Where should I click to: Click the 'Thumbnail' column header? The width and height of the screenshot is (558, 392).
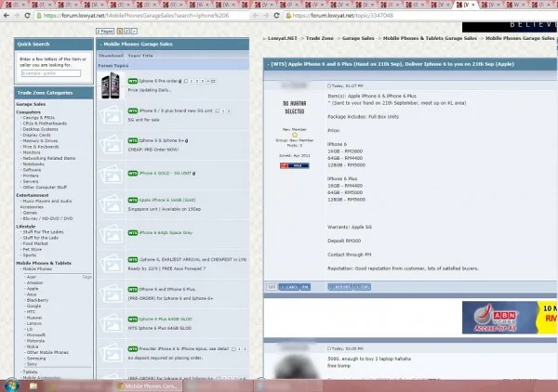tap(111, 56)
